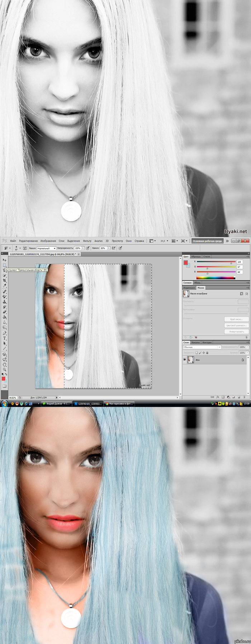Hide the Фон layer with eye icon
Viewport: 251px width, 644px height.
[185, 360]
